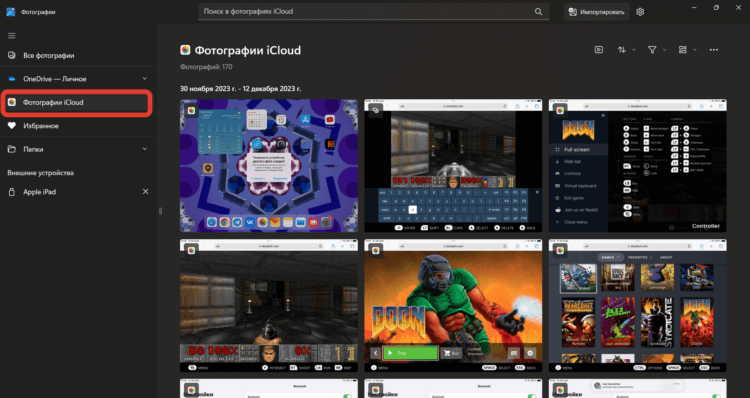Select OneDrive — Личное in sidebar
This screenshot has width=750, height=398.
click(77, 79)
